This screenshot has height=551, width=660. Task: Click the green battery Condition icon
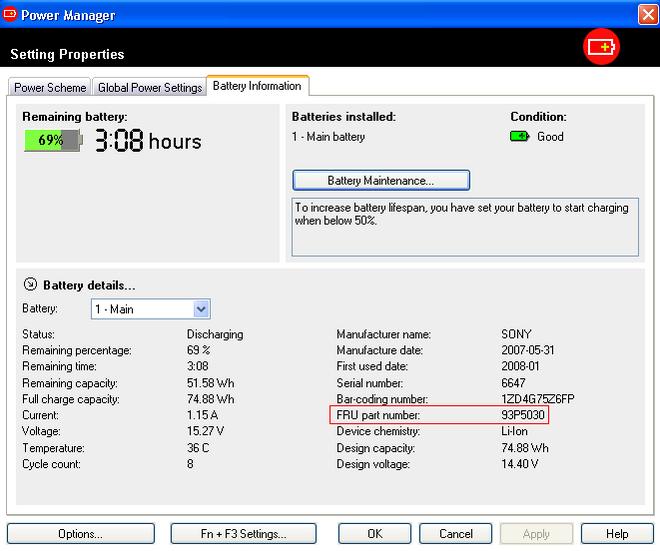520,137
